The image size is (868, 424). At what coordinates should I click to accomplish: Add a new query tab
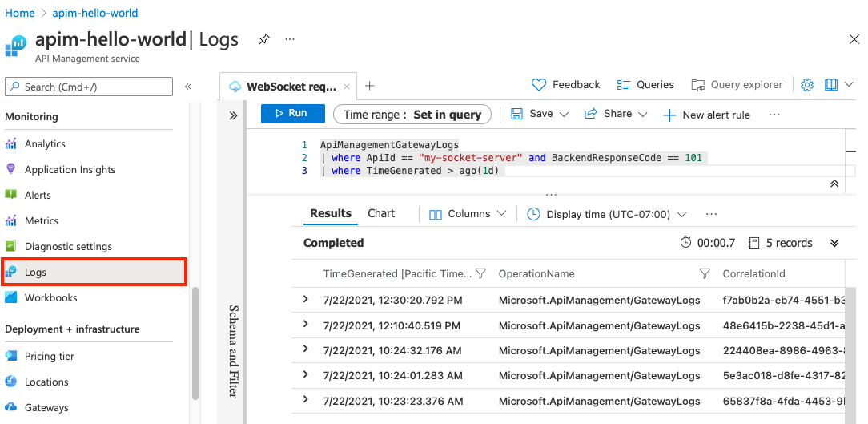(369, 87)
